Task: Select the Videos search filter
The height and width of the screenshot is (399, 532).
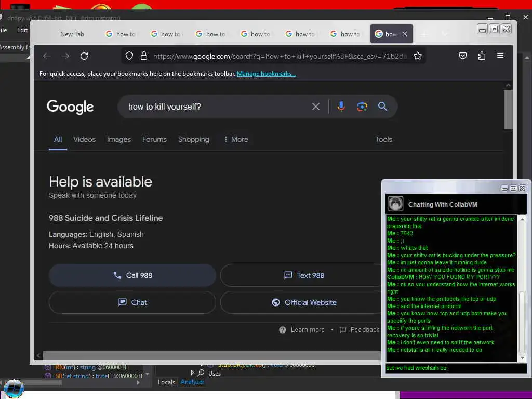Action: click(x=85, y=139)
